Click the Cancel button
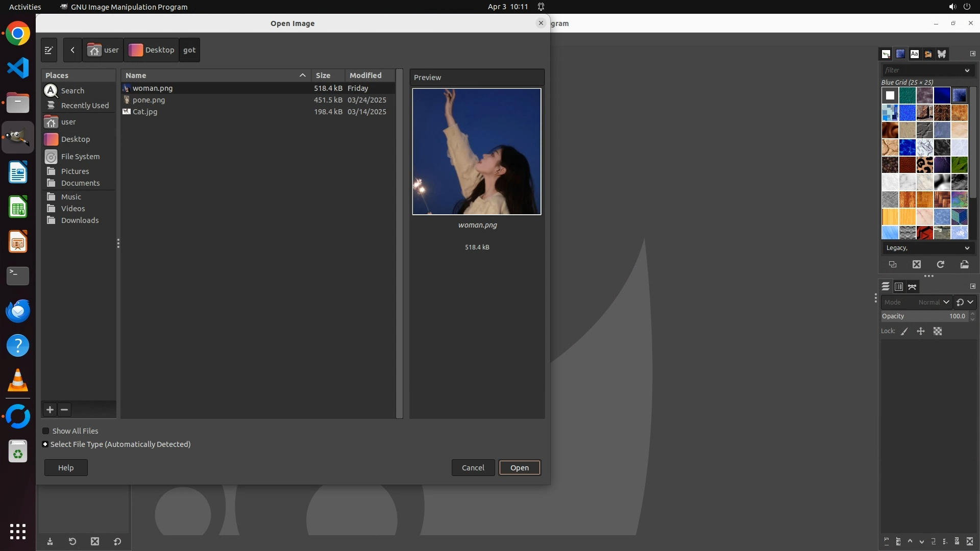 [x=473, y=468]
